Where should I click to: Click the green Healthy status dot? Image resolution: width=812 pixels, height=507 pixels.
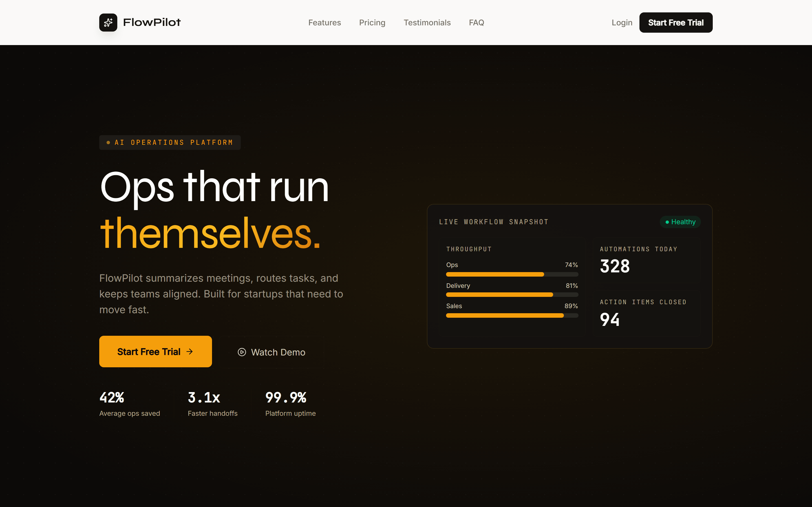[x=667, y=222]
